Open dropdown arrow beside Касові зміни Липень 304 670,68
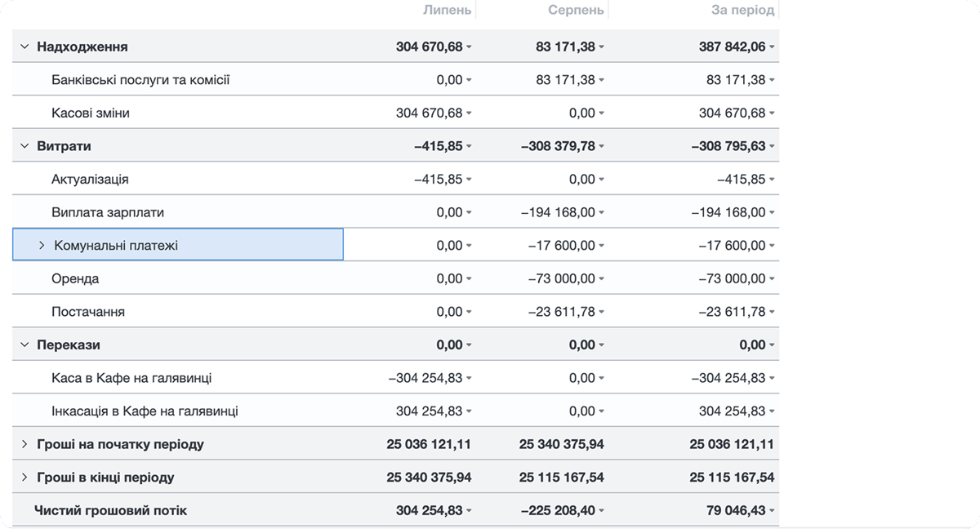Image resolution: width=980 pixels, height=529 pixels. (469, 113)
